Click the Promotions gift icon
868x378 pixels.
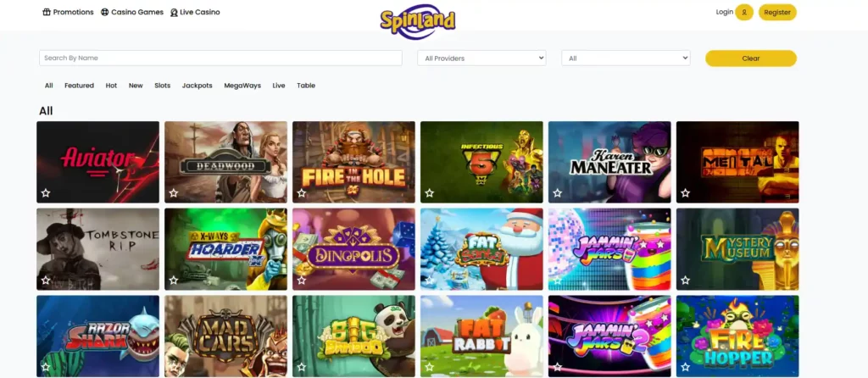tap(47, 12)
